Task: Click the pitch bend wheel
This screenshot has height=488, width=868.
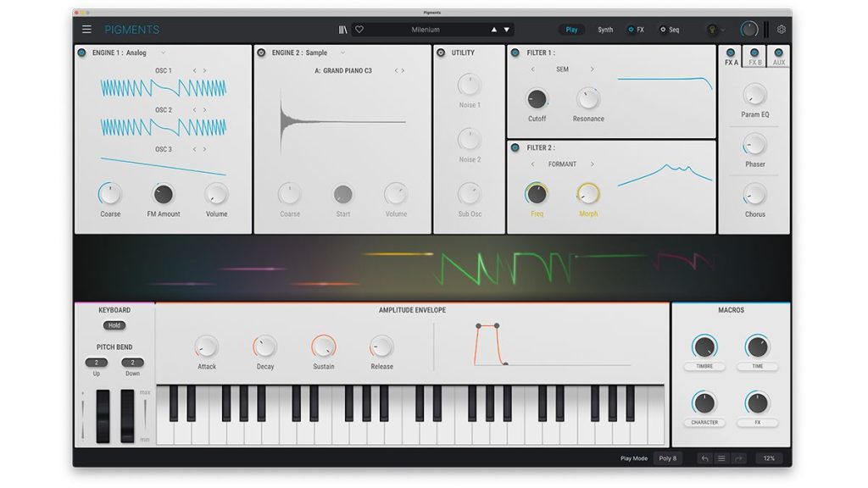Action: pyautogui.click(x=103, y=416)
